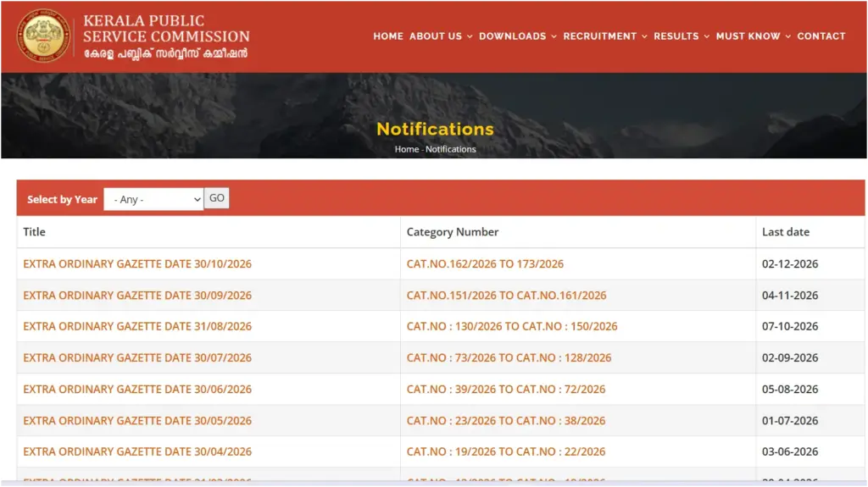This screenshot has height=487, width=868.
Task: Click the chevron beside Results
Action: click(706, 36)
